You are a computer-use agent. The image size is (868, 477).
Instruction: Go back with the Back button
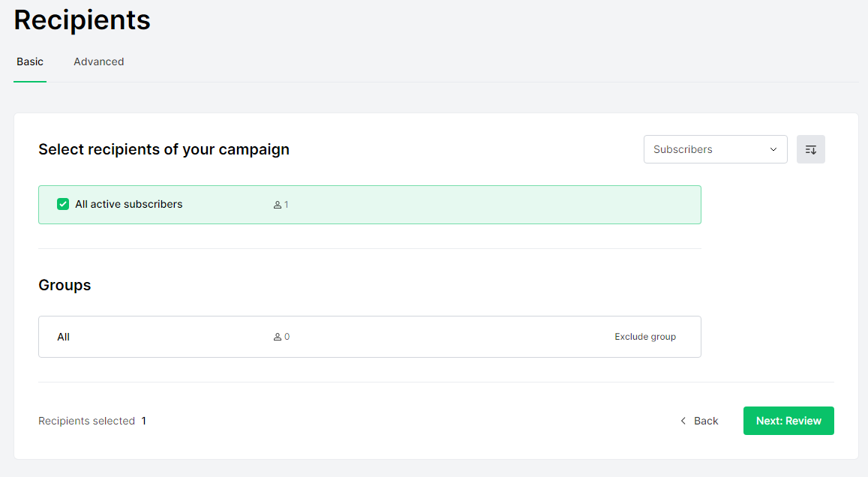point(705,421)
